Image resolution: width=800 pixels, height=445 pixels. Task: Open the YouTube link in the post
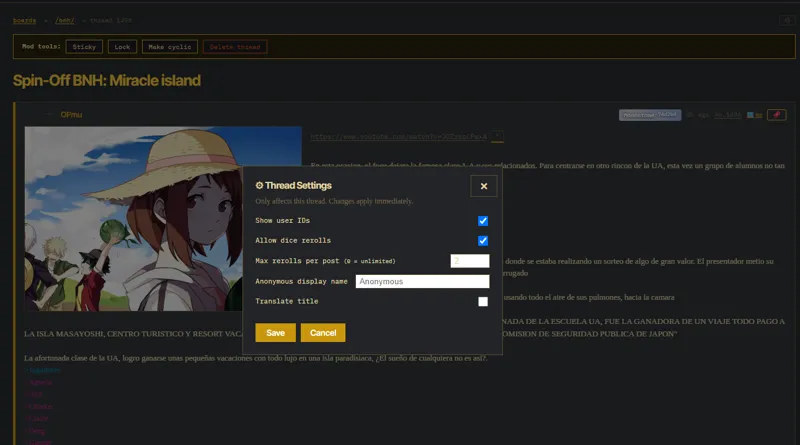pyautogui.click(x=398, y=137)
